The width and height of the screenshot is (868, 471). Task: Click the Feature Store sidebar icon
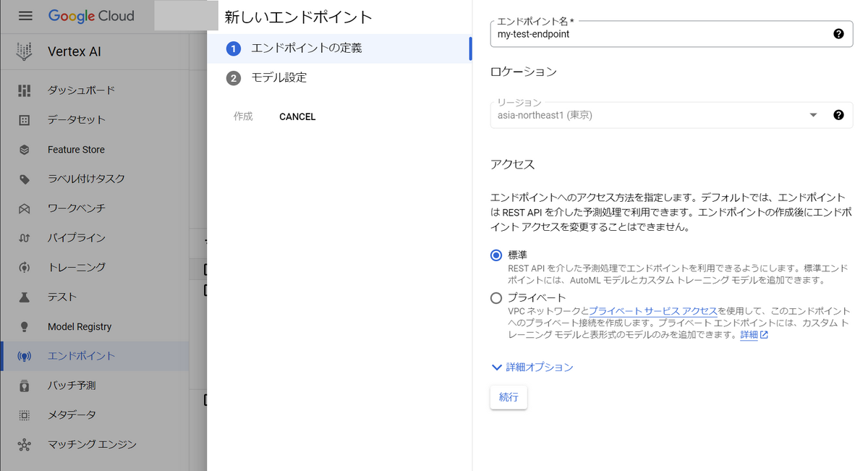click(25, 150)
